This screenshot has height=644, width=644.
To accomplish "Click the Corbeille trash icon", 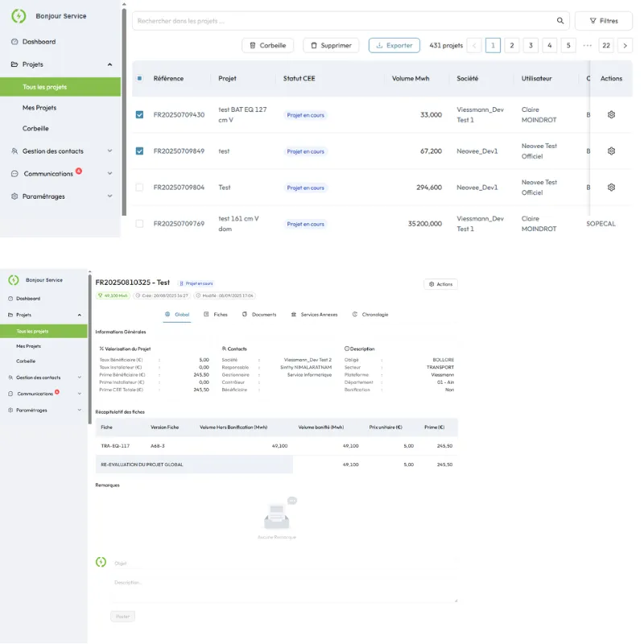I will pos(253,45).
